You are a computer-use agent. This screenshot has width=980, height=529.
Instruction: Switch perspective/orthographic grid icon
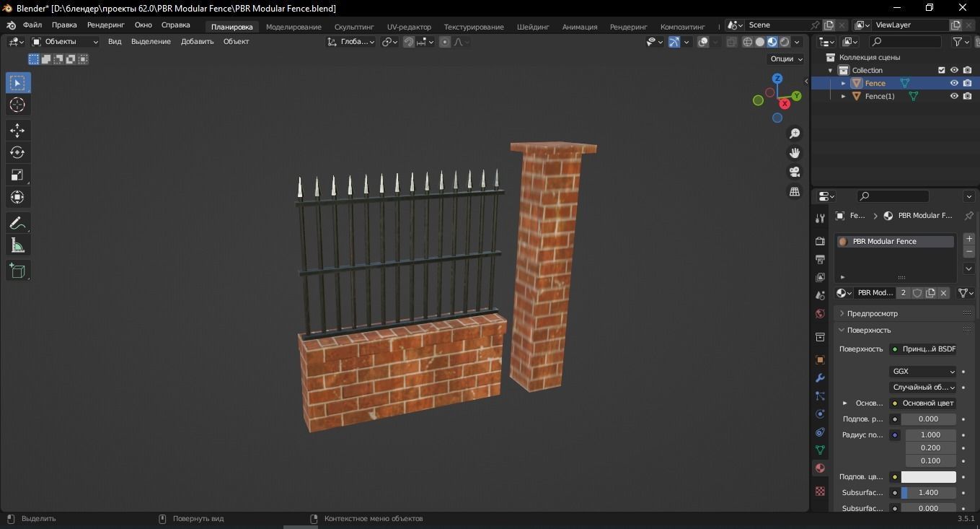(x=795, y=191)
